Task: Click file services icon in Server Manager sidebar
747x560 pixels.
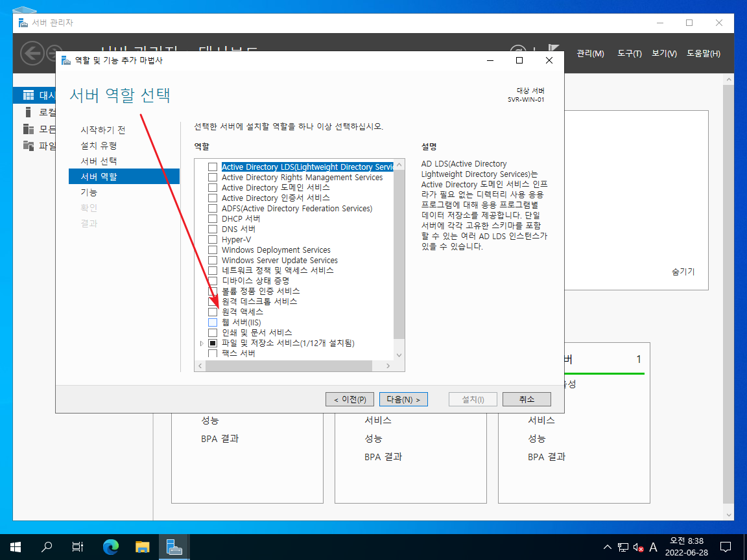Action: click(29, 146)
